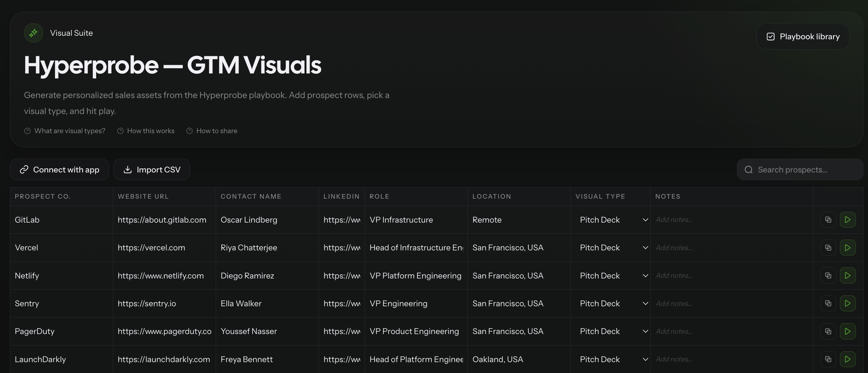
Task: Duplicate the Sentry prospect row
Action: (x=828, y=304)
